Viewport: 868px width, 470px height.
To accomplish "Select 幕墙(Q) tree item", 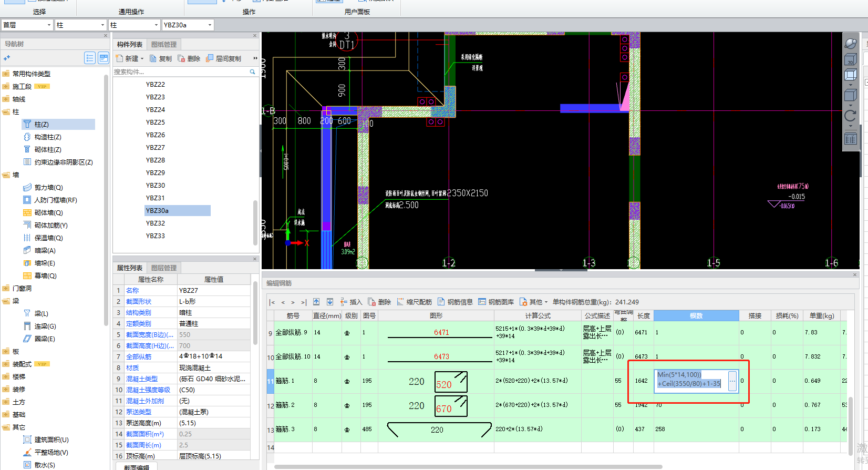I will click(46, 276).
